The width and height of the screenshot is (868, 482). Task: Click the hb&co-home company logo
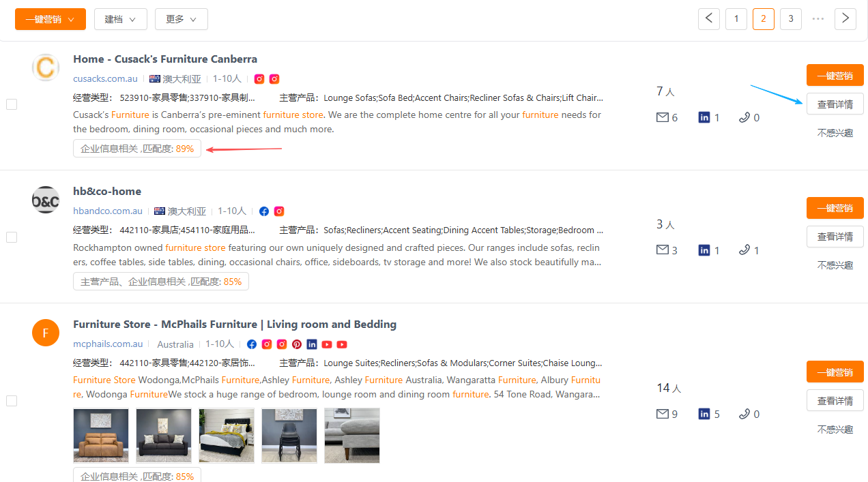click(46, 200)
